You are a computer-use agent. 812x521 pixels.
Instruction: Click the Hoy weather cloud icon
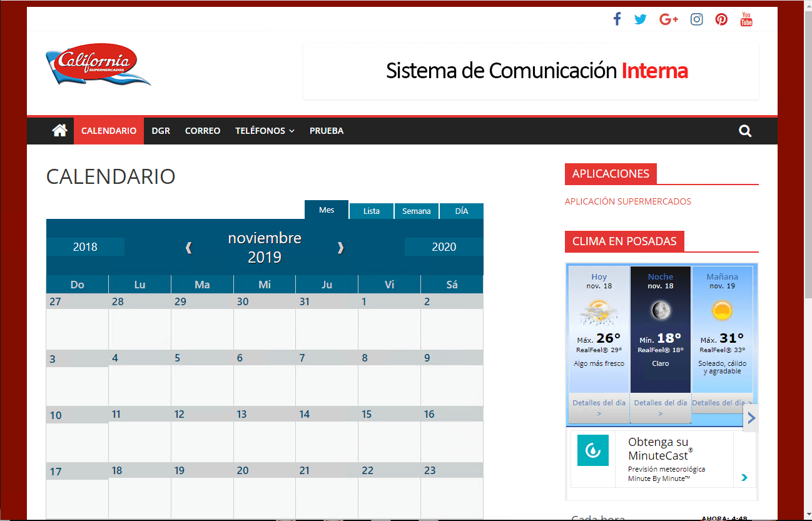599,312
